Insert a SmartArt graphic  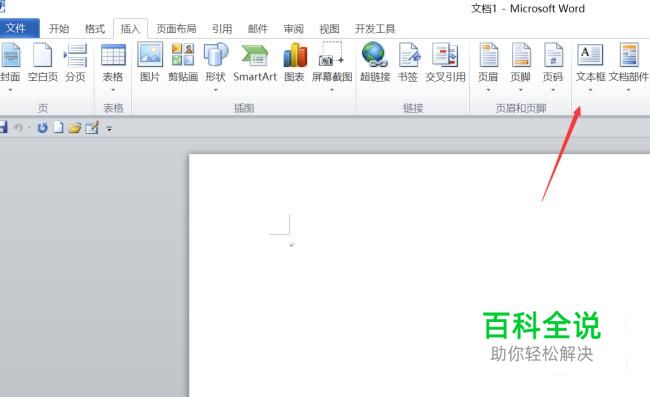tap(255, 62)
